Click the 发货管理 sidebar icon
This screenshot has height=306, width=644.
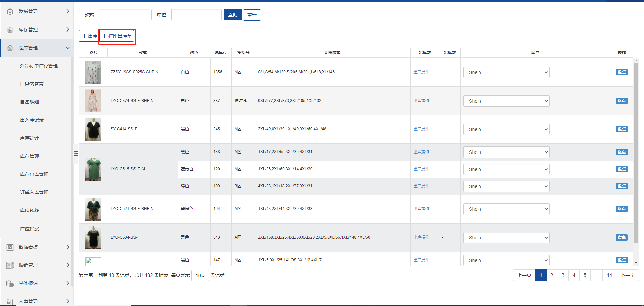click(x=10, y=12)
